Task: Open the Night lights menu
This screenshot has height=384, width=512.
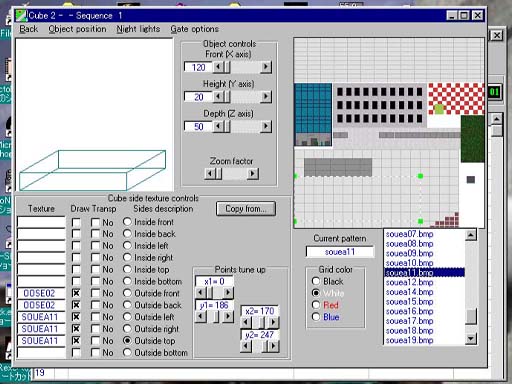Action: tap(138, 29)
